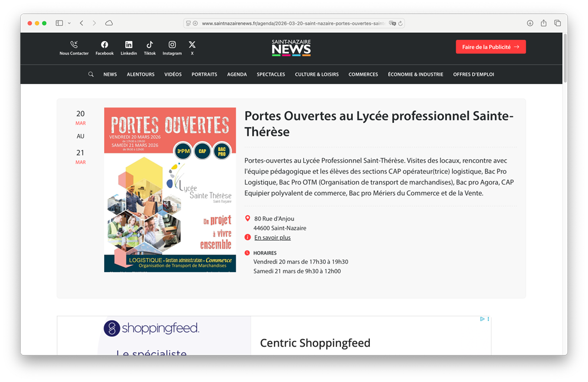Image resolution: width=588 pixels, height=382 pixels.
Task: Click the Instagram icon
Action: coord(172,45)
